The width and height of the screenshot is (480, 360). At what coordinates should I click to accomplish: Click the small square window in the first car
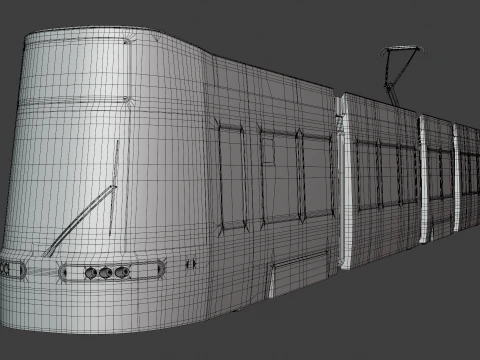point(268,150)
